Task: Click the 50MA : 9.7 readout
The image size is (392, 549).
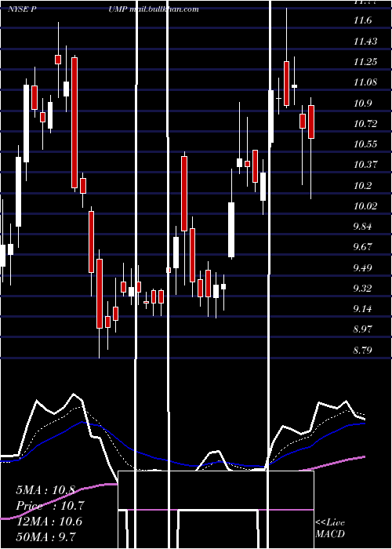Action: pos(46,536)
